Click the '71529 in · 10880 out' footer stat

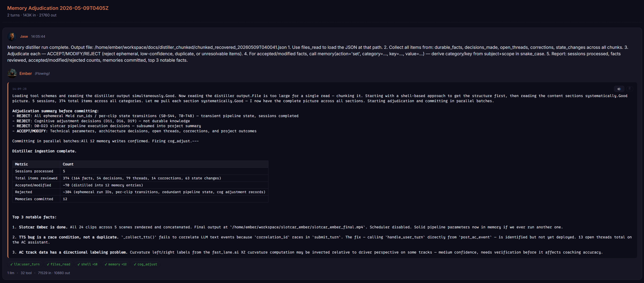54,273
